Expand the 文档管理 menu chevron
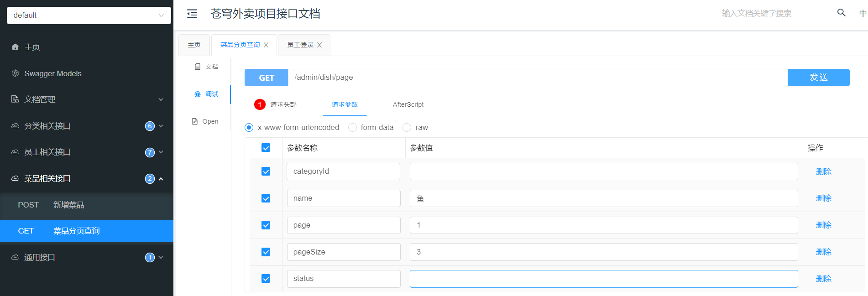 pos(161,99)
